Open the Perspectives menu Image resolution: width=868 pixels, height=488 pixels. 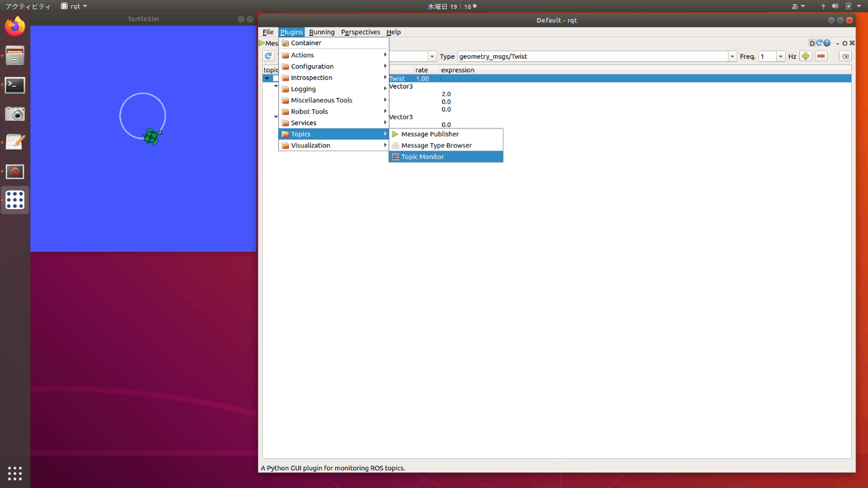click(x=360, y=32)
